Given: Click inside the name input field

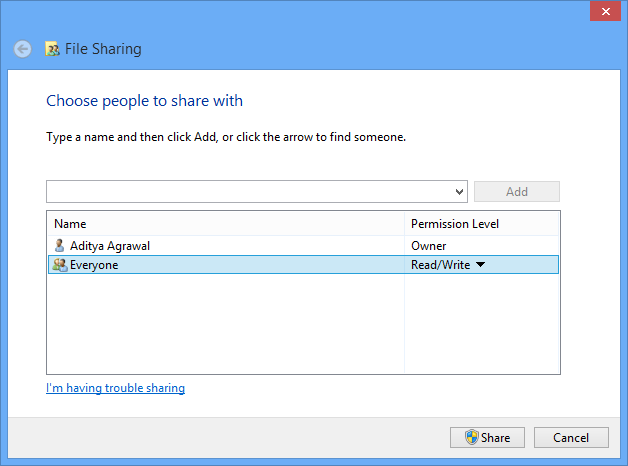Looking at the screenshot, I should [250, 191].
